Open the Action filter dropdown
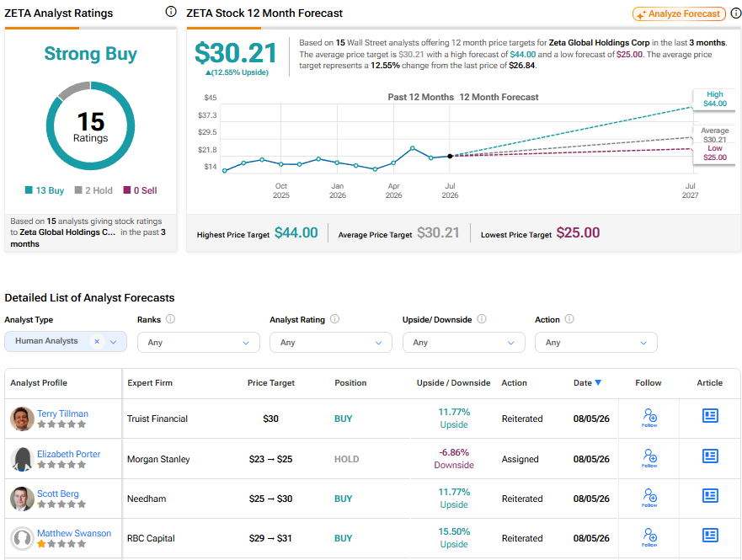 tap(595, 343)
